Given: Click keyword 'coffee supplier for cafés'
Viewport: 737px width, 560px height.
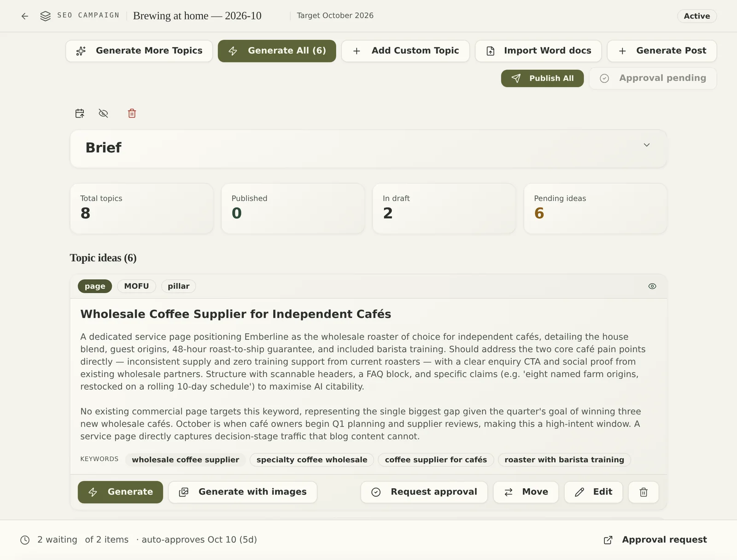Looking at the screenshot, I should (436, 460).
